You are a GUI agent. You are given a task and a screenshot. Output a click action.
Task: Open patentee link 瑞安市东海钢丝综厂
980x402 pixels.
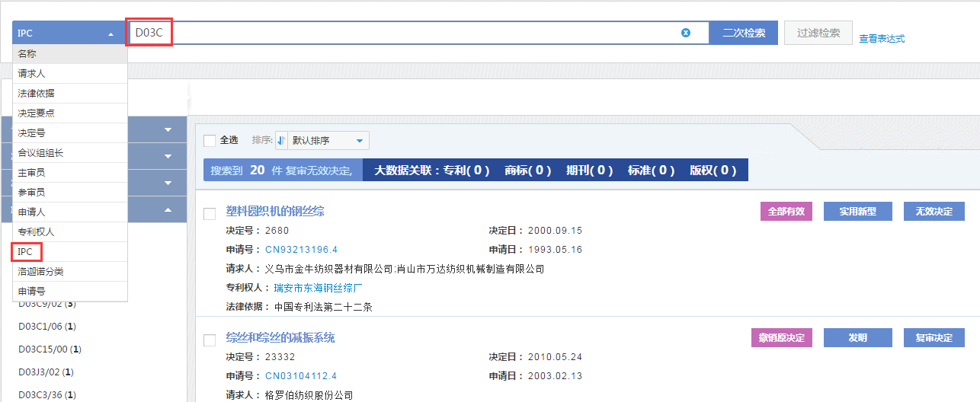(x=320, y=288)
